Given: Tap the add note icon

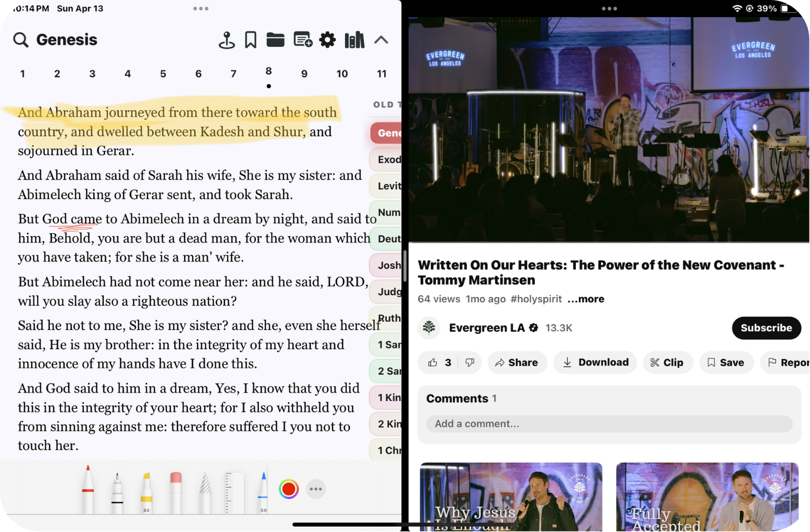Looking at the screenshot, I should coord(302,40).
